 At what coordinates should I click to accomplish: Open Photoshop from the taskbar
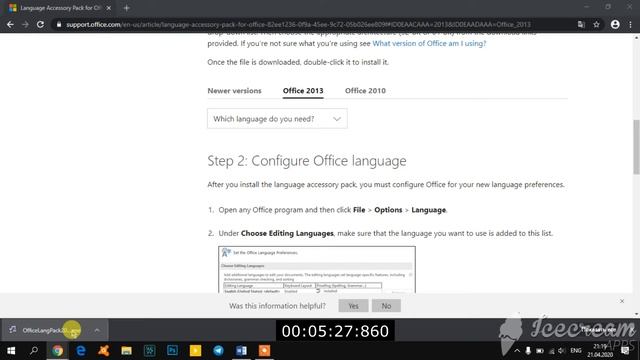[172, 351]
